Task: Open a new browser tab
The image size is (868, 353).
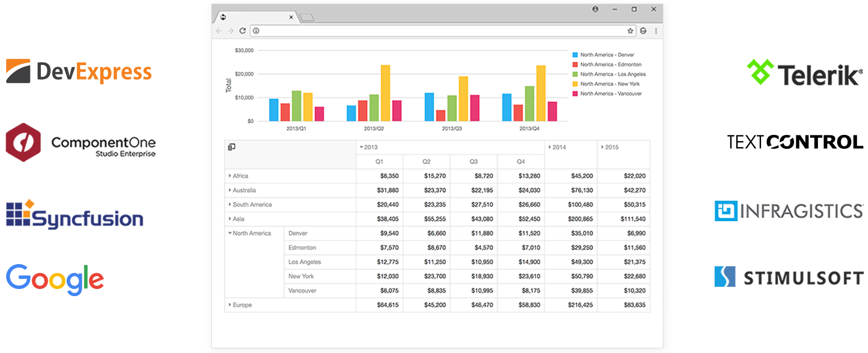Action: coord(307,18)
